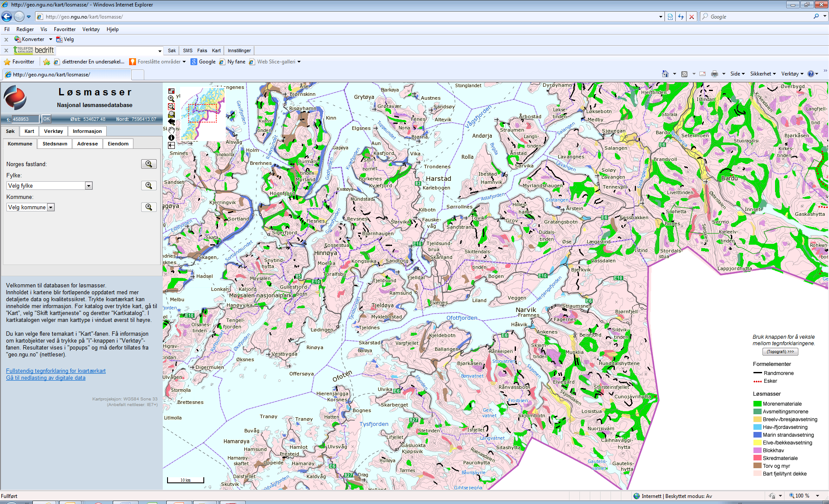Click the Help question mark icon

point(810,74)
